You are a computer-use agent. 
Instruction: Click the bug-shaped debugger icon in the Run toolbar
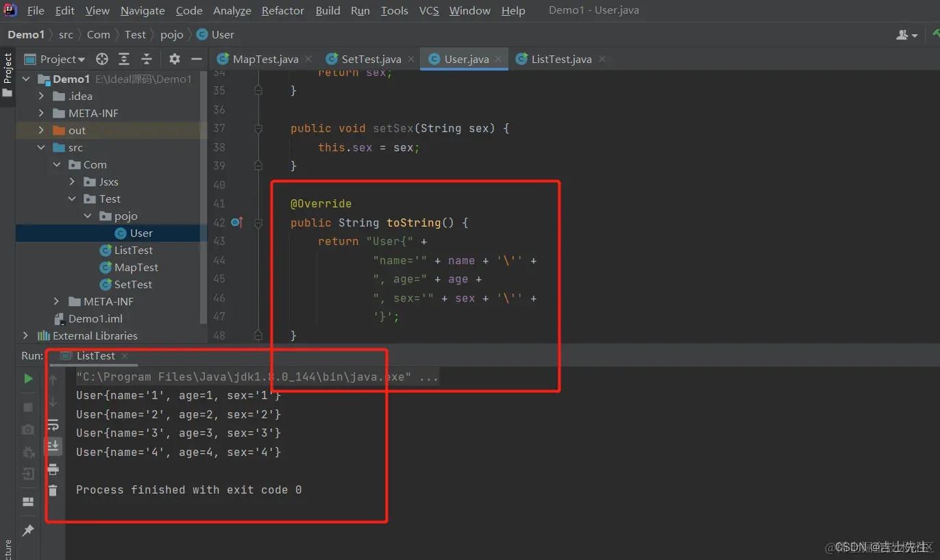coord(28,453)
